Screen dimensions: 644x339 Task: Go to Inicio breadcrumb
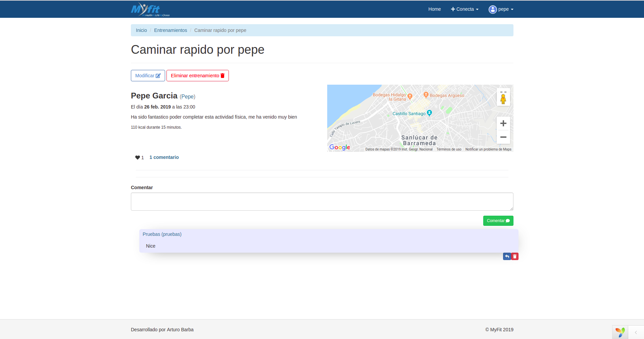pyautogui.click(x=141, y=30)
